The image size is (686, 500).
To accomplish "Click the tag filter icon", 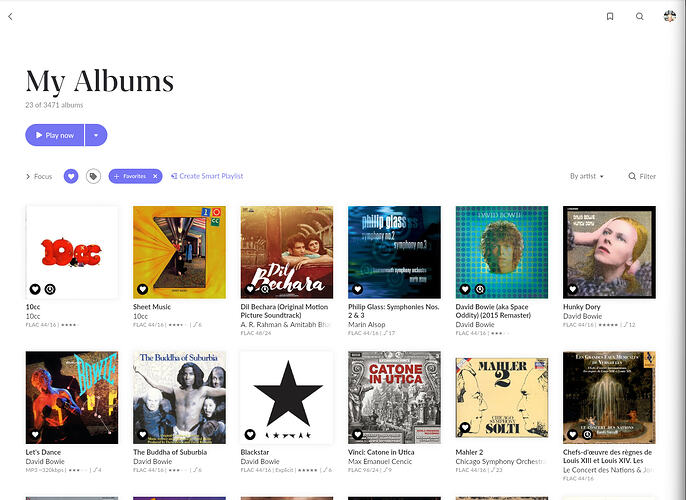I will click(93, 176).
